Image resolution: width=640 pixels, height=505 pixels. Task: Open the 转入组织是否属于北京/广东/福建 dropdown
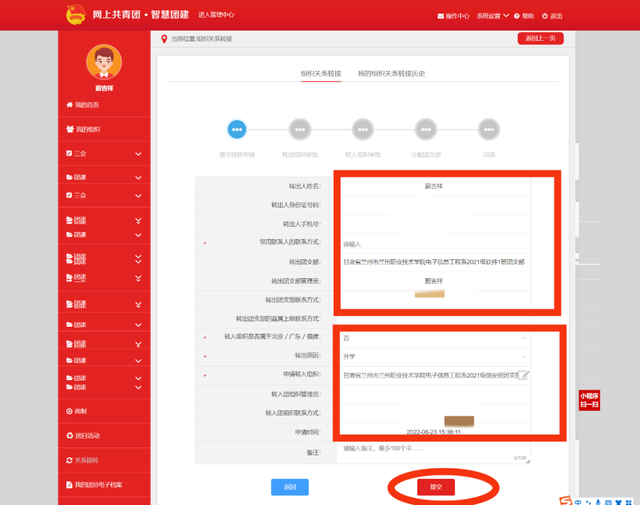point(435,338)
